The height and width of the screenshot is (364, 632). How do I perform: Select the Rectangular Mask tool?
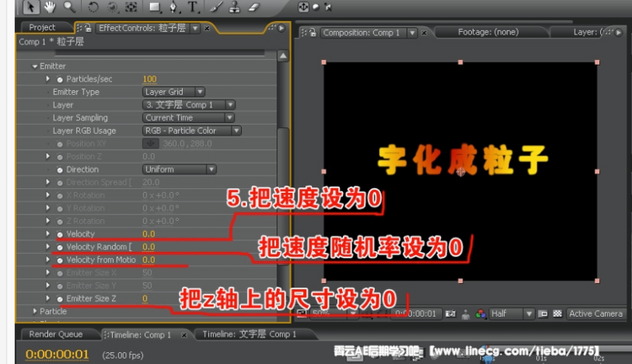(x=155, y=8)
